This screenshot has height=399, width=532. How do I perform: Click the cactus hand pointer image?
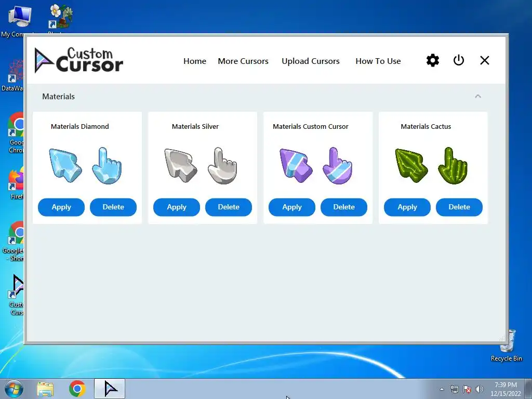(x=453, y=166)
